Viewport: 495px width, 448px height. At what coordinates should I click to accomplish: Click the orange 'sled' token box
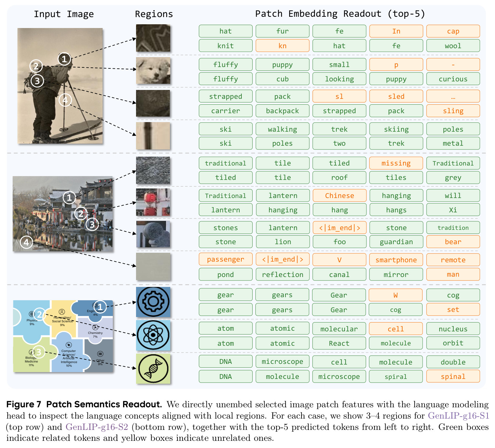(x=396, y=96)
